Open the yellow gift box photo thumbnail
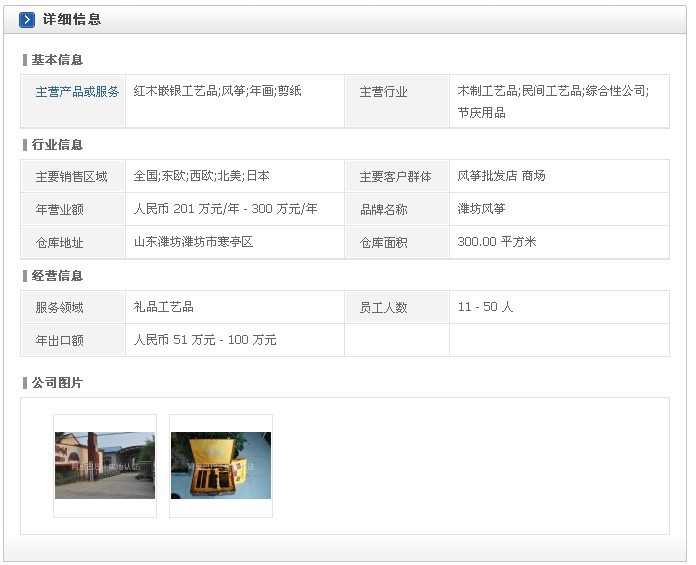696x565 pixels. coord(221,465)
